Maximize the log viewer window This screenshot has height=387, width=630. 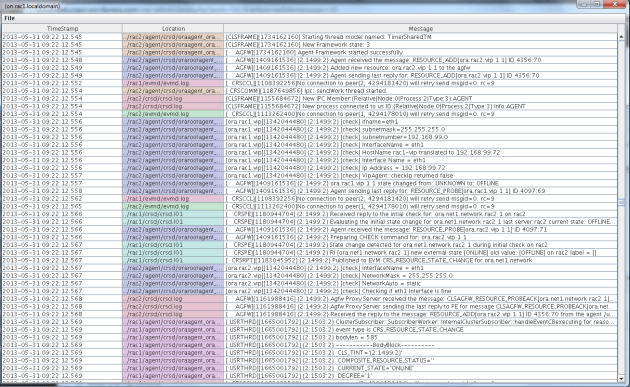pyautogui.click(x=597, y=4)
